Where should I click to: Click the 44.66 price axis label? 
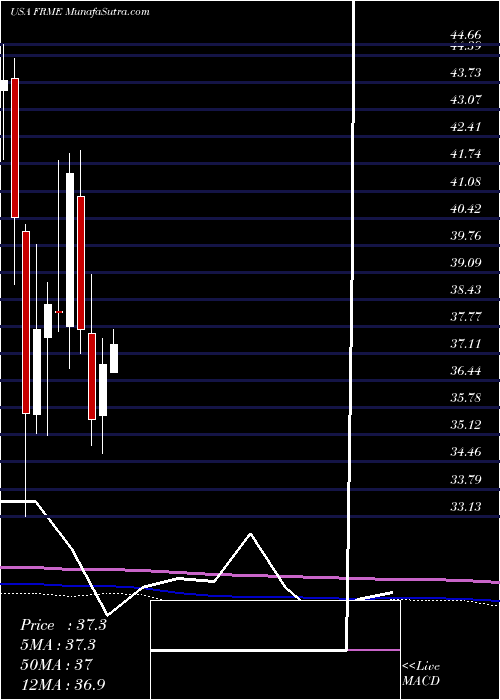[x=466, y=35]
